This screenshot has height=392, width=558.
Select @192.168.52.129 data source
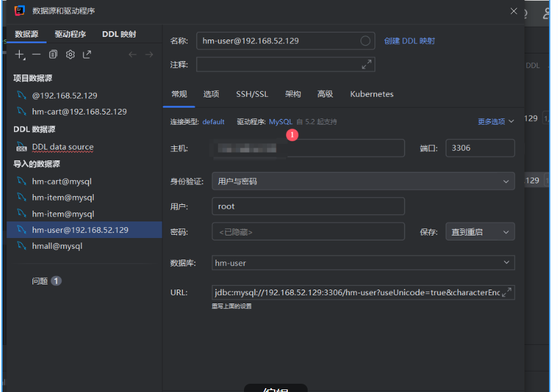tap(84, 95)
